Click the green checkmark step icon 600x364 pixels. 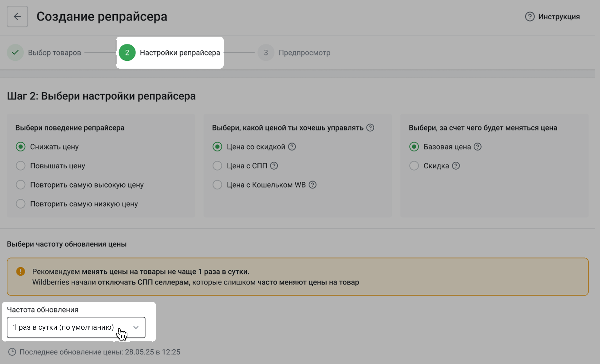click(x=15, y=52)
